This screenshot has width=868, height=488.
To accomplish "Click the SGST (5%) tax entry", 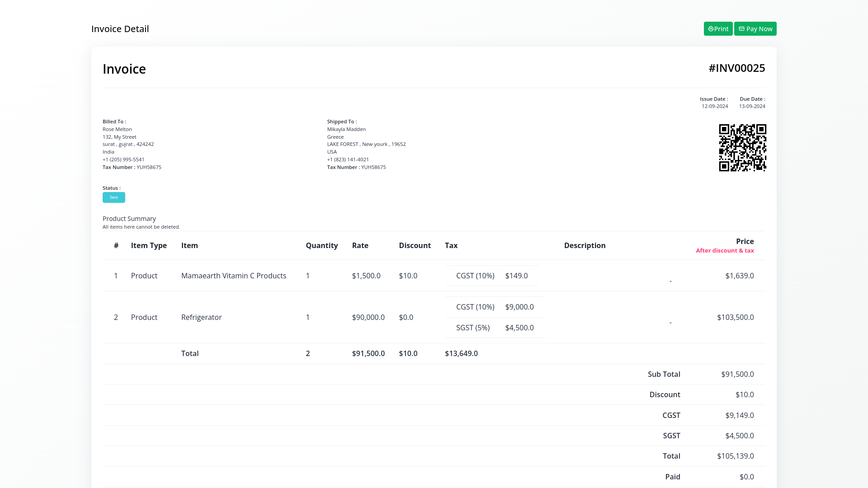I will (x=472, y=328).
